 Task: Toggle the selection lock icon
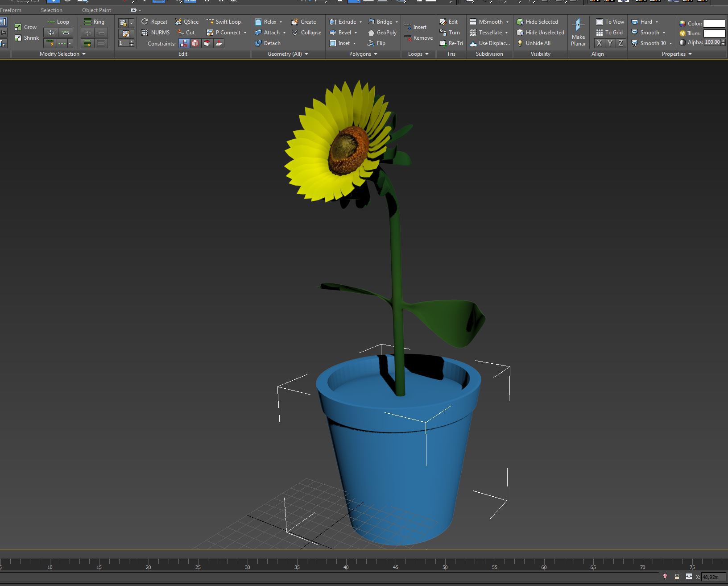(677, 577)
